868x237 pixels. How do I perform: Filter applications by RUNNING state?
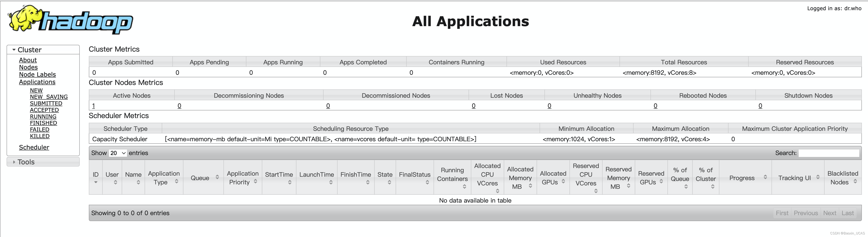43,116
